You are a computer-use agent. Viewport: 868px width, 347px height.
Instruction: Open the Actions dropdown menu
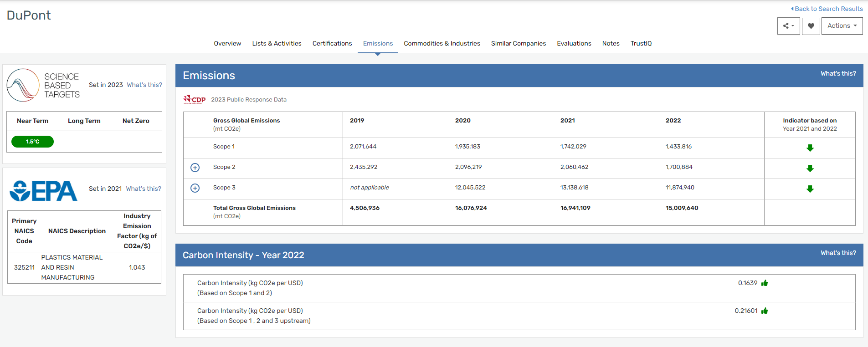pyautogui.click(x=842, y=26)
